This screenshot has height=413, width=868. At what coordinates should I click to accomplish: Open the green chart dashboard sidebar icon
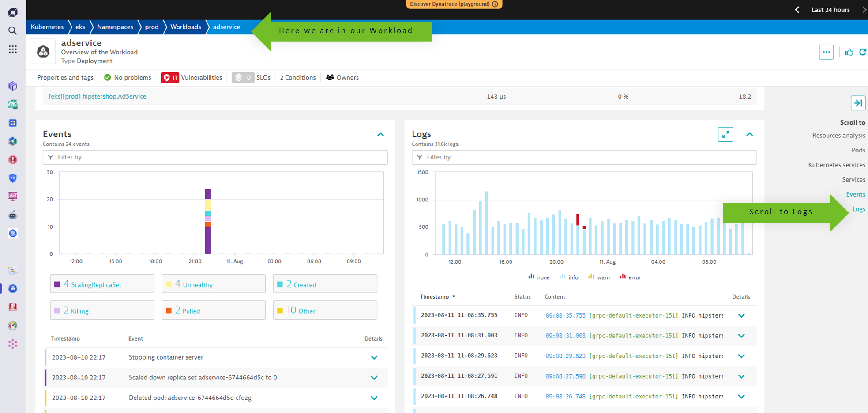click(x=13, y=104)
